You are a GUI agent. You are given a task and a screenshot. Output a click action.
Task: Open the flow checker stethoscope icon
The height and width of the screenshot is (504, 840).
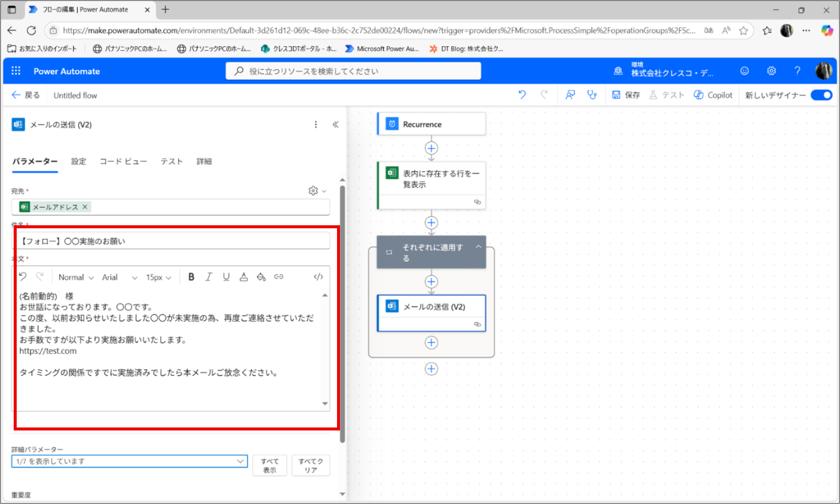[x=592, y=95]
